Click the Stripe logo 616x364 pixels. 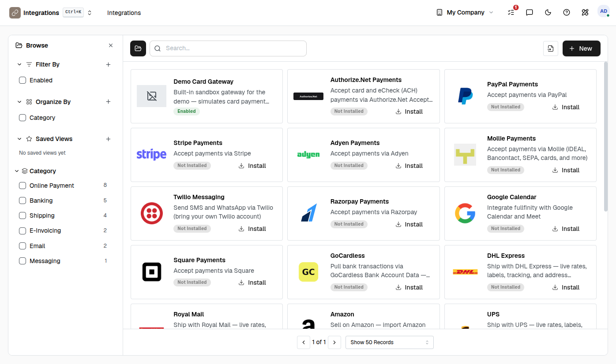151,155
